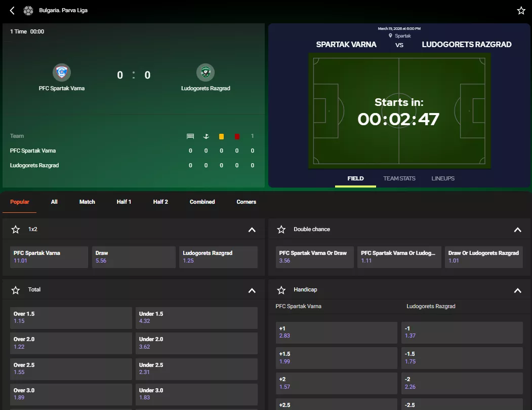Click the 0 : 0 match score

tap(134, 75)
